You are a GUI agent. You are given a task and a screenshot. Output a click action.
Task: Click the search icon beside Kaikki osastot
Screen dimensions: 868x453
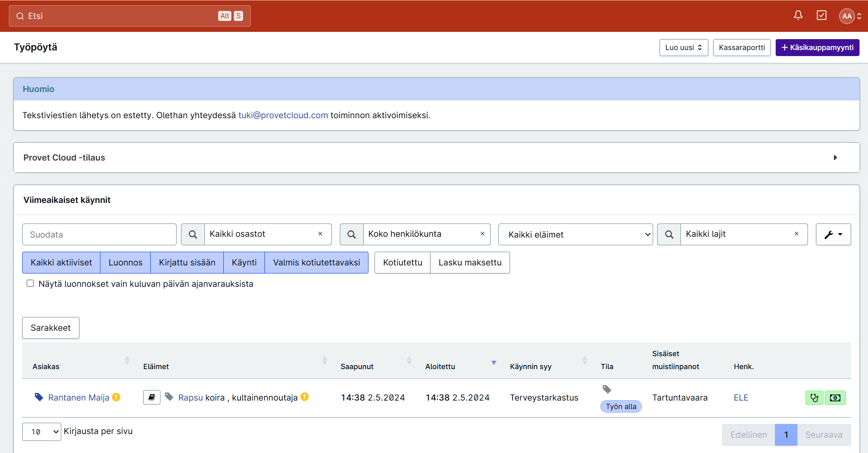click(193, 234)
